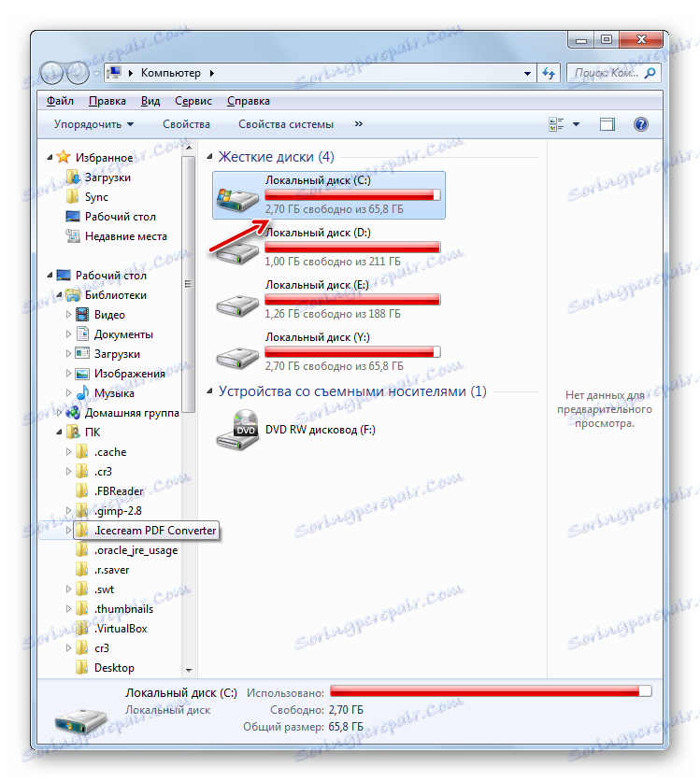This screenshot has height=781, width=700.
Task: Select the .FBReader folder
Action: coord(119,491)
